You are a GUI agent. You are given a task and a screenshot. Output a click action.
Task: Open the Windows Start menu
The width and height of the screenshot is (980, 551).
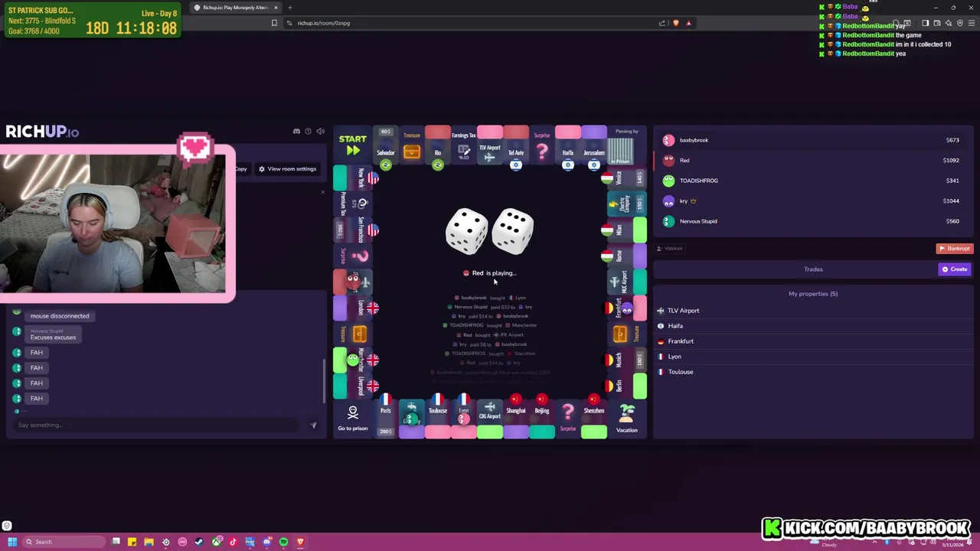(12, 542)
